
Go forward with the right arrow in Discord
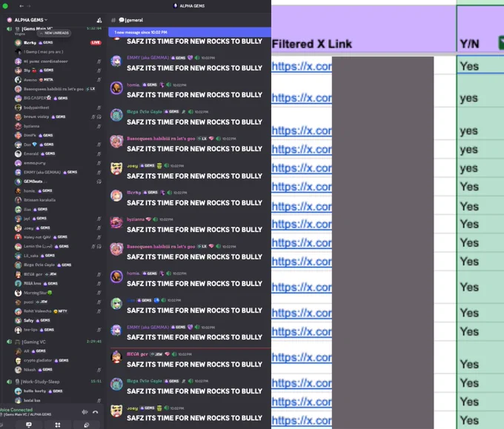[29, 6]
